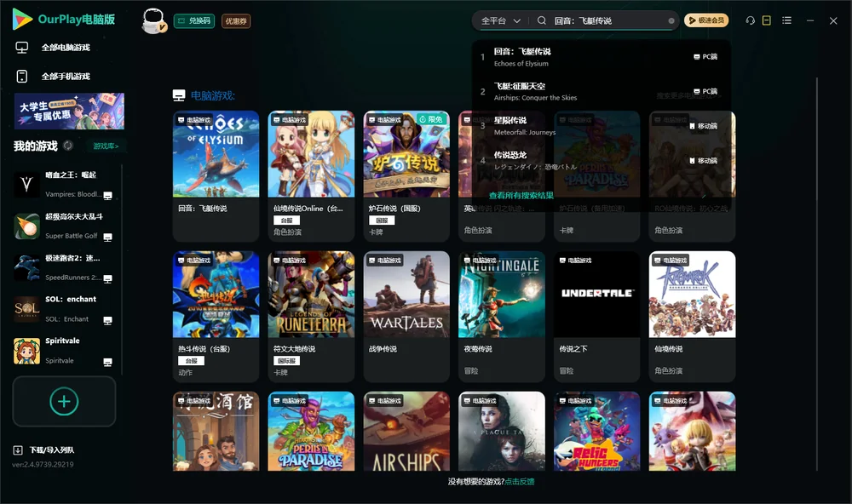Open 炉石传说 (国服) game card

click(x=406, y=176)
